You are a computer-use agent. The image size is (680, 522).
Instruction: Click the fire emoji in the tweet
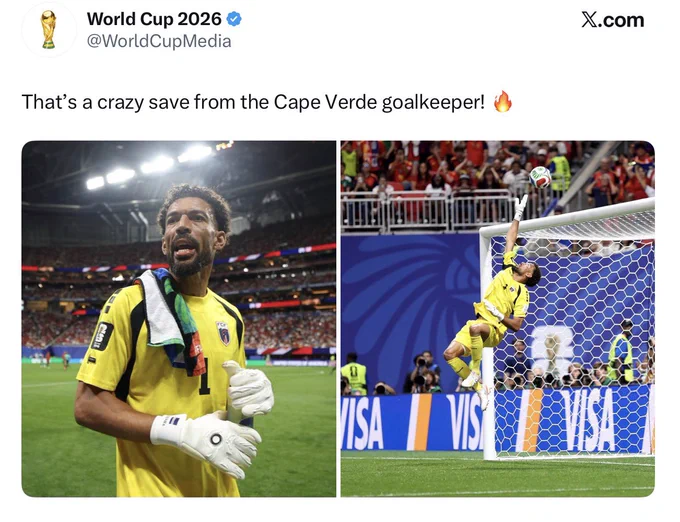tap(503, 102)
